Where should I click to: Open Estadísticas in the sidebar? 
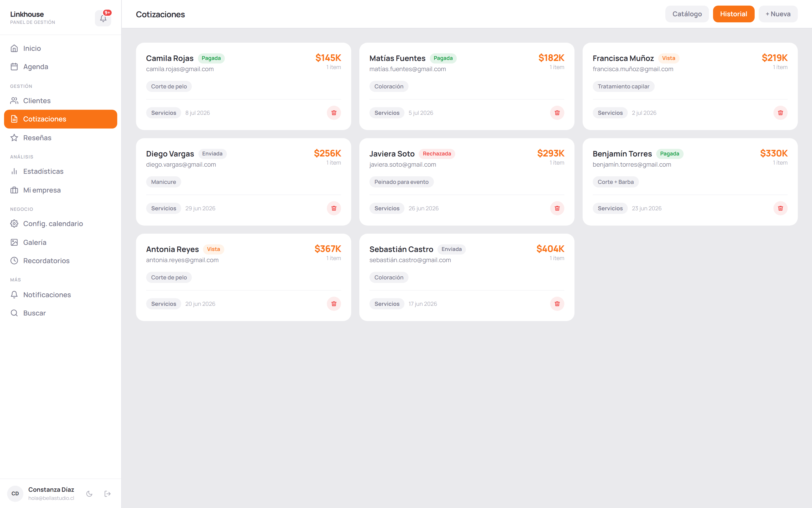pos(60,171)
